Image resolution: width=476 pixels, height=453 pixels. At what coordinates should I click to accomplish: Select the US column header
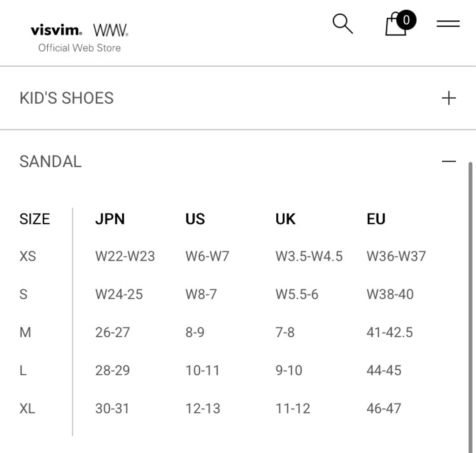195,219
